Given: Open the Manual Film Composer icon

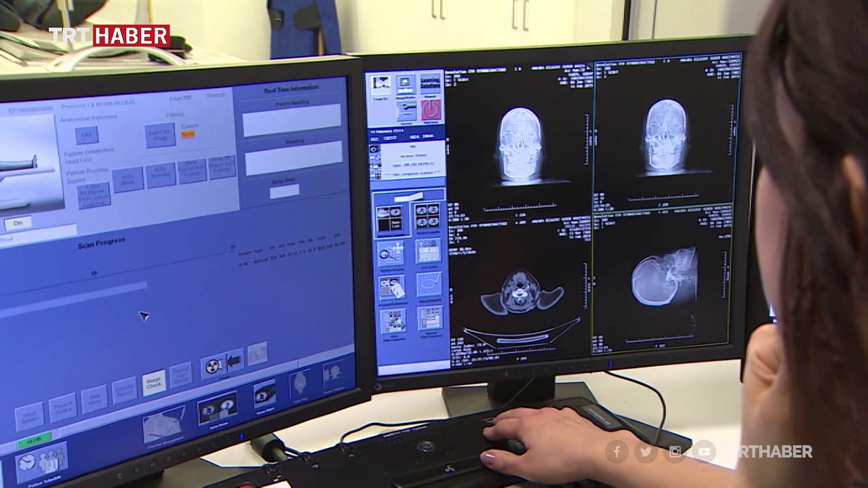Looking at the screenshot, I should 430,317.
